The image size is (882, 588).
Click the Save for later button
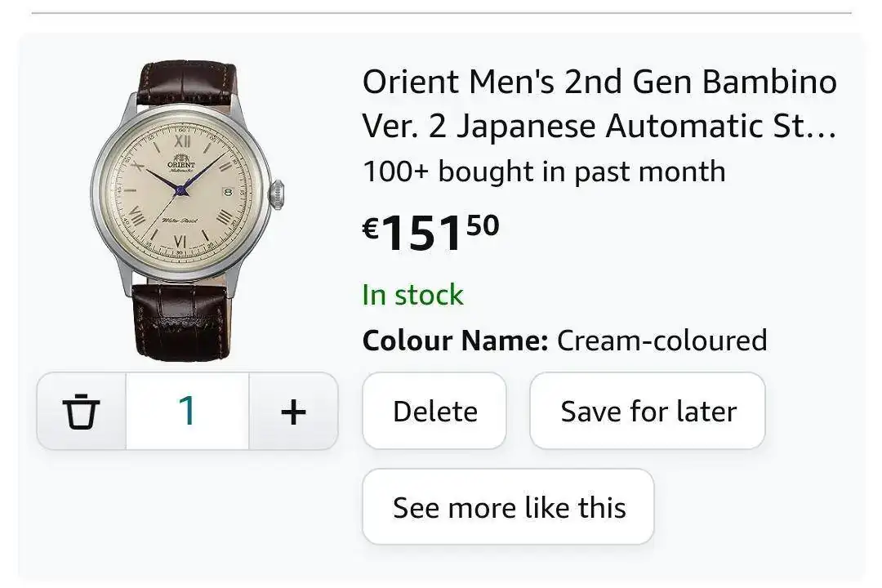648,411
